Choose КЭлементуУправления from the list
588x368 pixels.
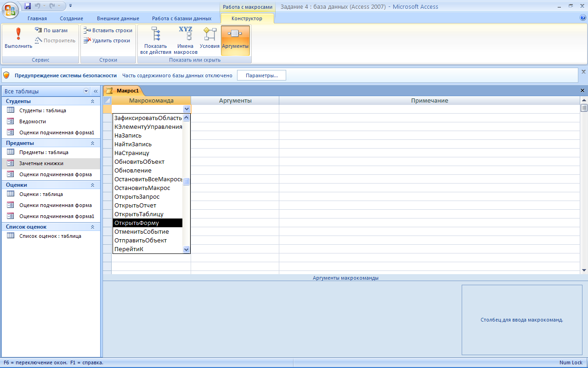click(x=147, y=127)
